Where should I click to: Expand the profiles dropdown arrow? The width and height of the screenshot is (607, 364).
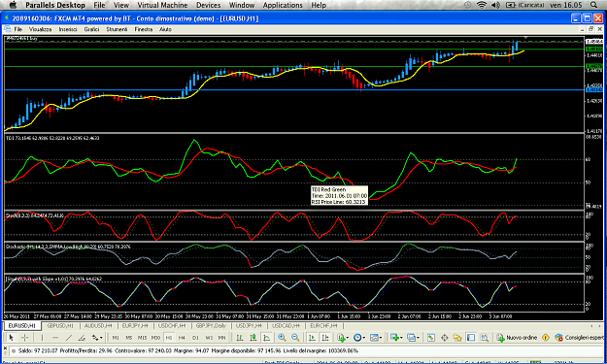[x=418, y=338]
